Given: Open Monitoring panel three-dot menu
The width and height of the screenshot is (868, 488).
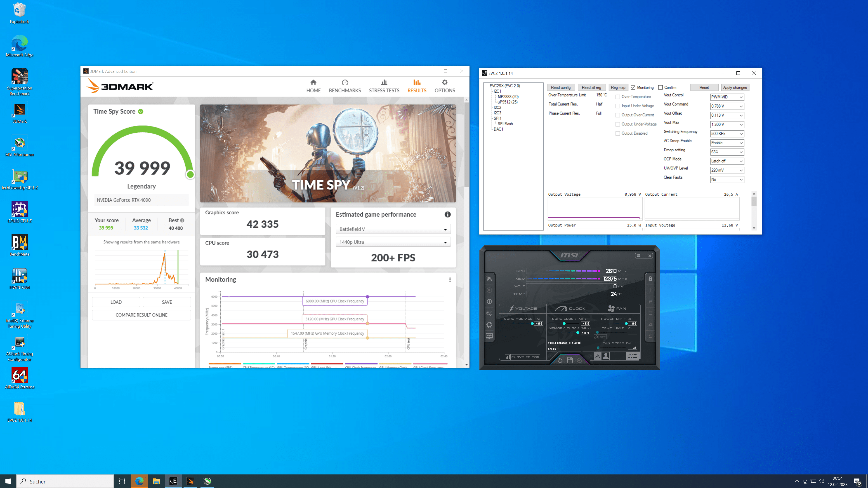Looking at the screenshot, I should (450, 279).
